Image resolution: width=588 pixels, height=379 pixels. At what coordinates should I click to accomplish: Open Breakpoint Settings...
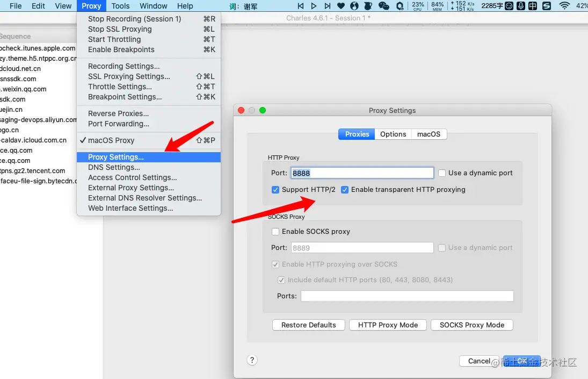click(149, 97)
